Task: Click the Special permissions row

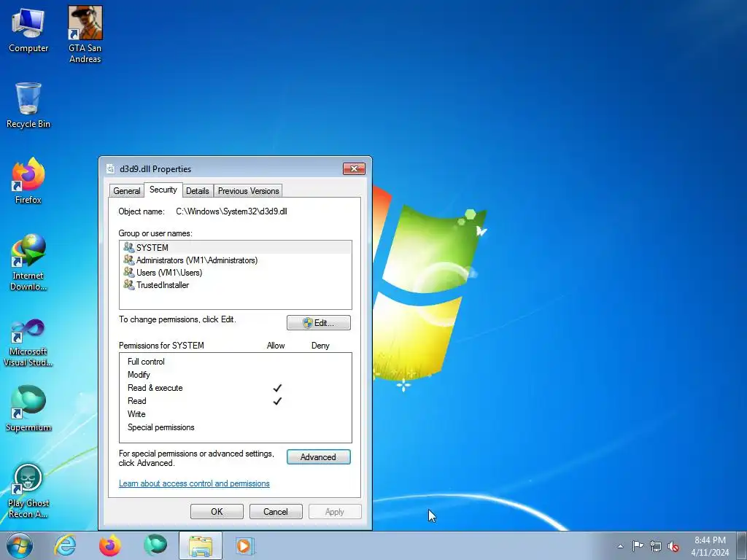Action: click(236, 427)
